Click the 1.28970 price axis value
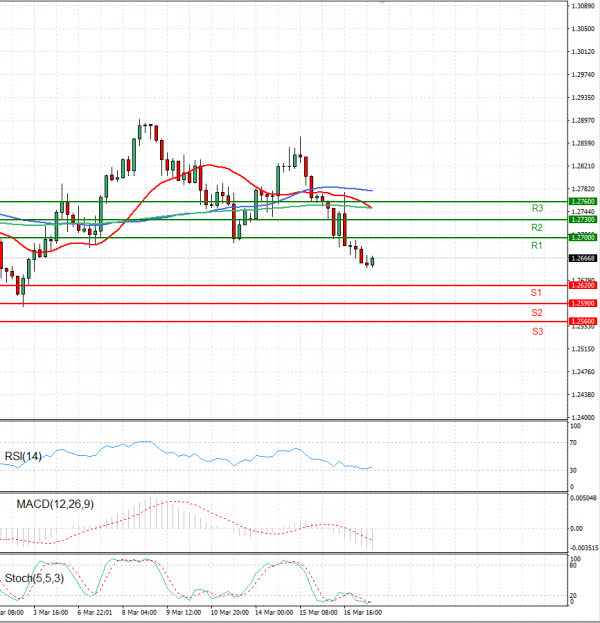 583,120
